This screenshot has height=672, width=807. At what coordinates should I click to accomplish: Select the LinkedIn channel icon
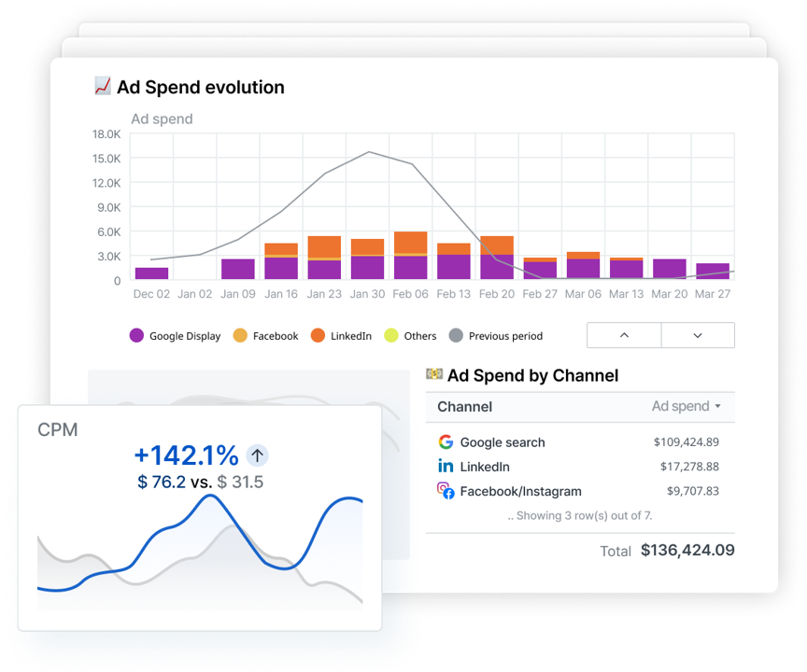(446, 466)
